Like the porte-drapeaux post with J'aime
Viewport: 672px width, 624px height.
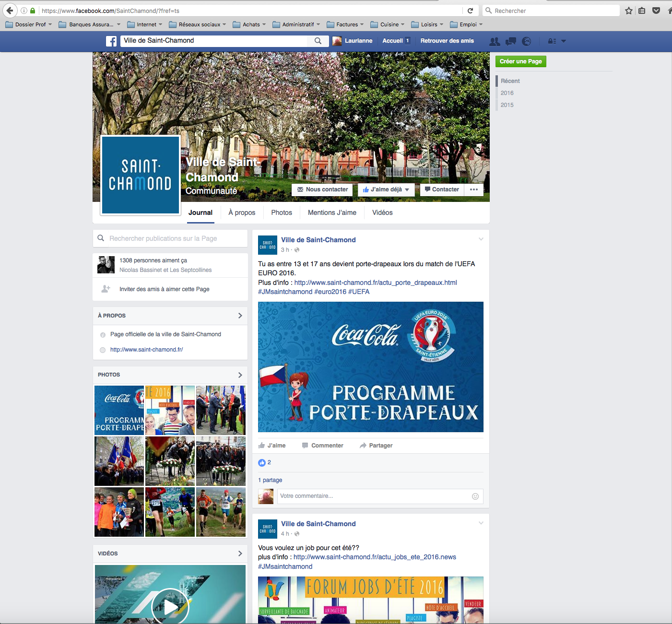click(272, 446)
